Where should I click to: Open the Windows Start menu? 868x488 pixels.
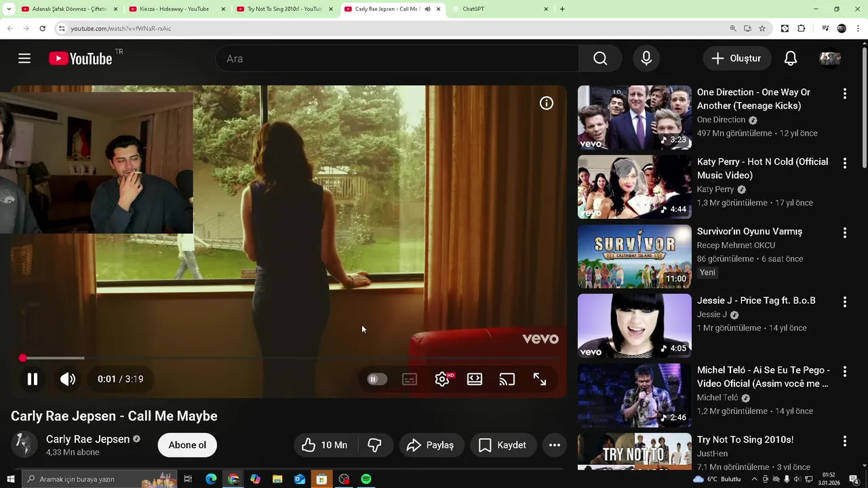[x=9, y=479]
